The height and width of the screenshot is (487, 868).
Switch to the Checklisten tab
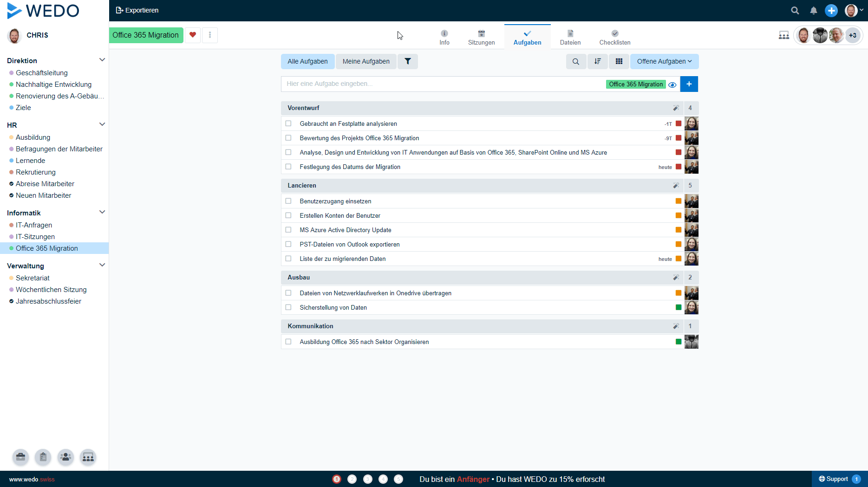coord(615,37)
